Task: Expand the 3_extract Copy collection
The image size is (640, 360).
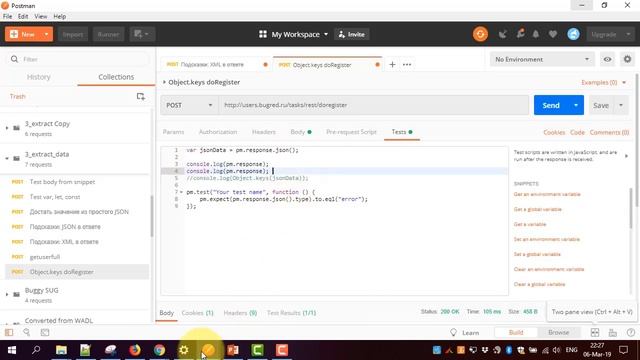Action: tap(7, 128)
